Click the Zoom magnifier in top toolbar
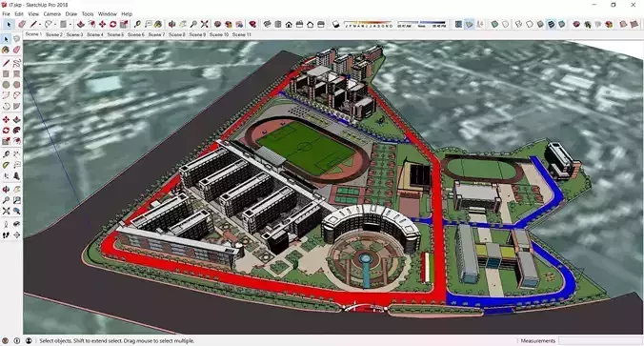Screen dimensions: 644x346 (x=193, y=24)
